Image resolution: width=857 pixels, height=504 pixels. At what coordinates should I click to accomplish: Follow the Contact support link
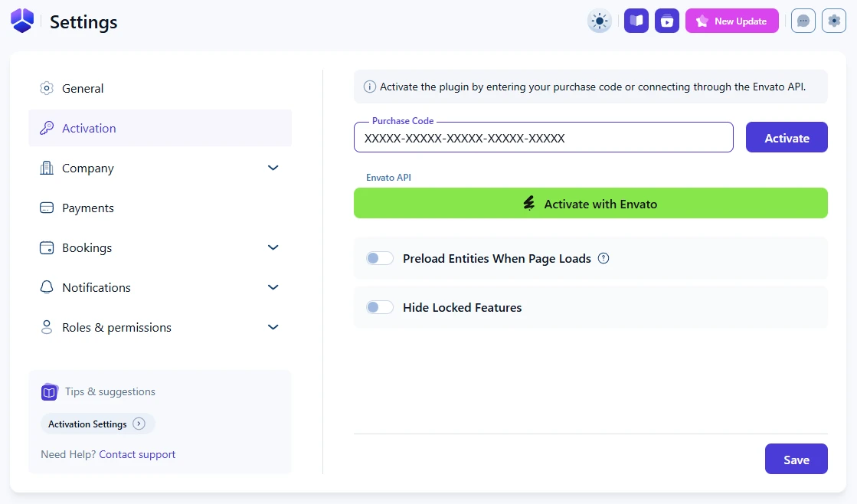coord(137,454)
